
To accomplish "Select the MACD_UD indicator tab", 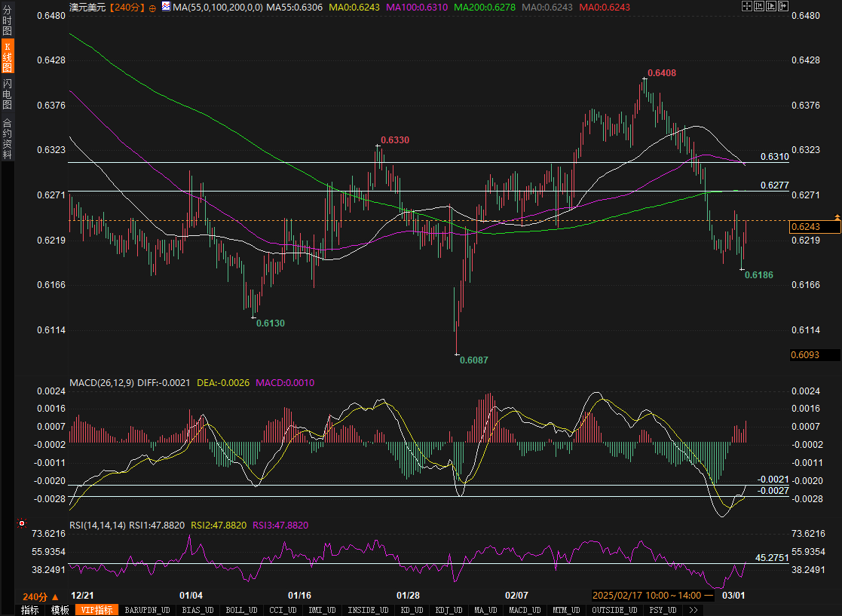I will click(x=524, y=610).
